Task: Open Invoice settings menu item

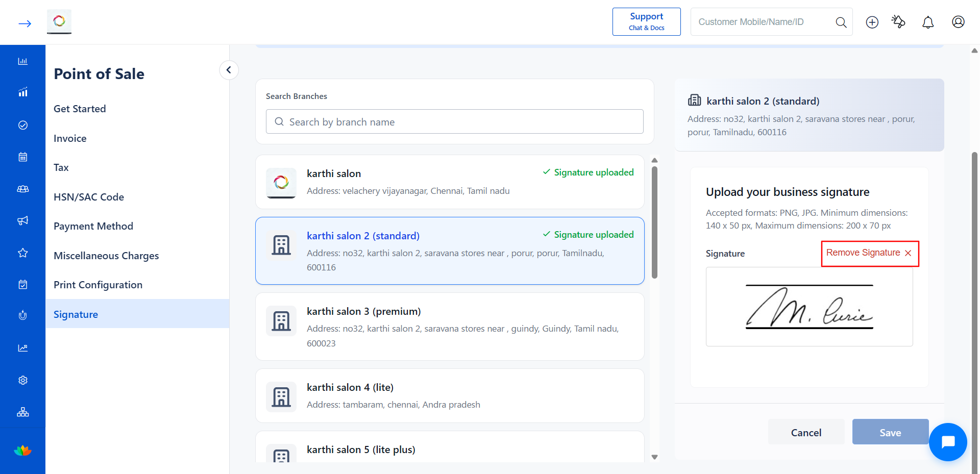Action: coord(70,138)
